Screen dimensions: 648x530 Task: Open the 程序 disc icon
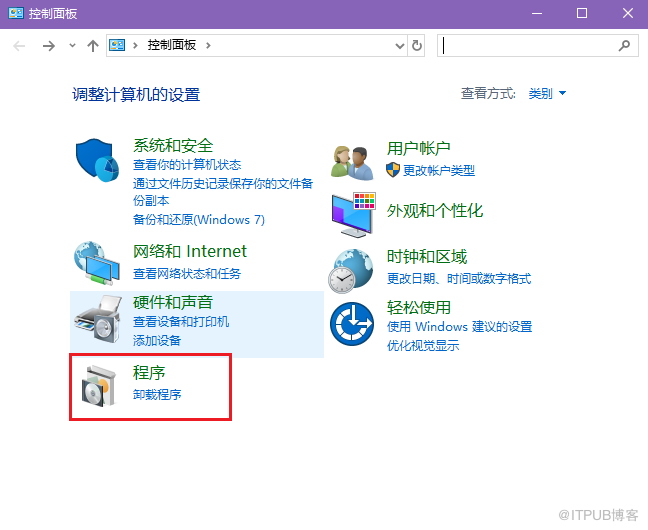(x=98, y=386)
